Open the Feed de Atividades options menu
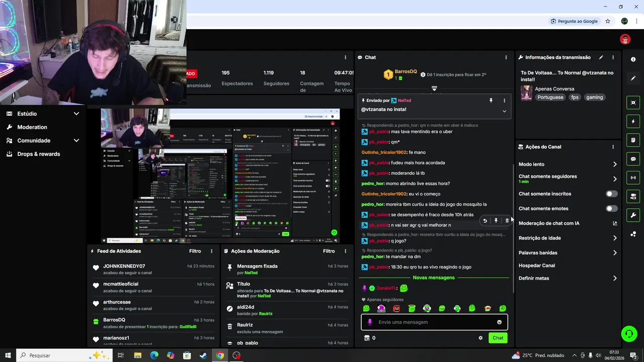The height and width of the screenshot is (362, 644). (x=211, y=251)
